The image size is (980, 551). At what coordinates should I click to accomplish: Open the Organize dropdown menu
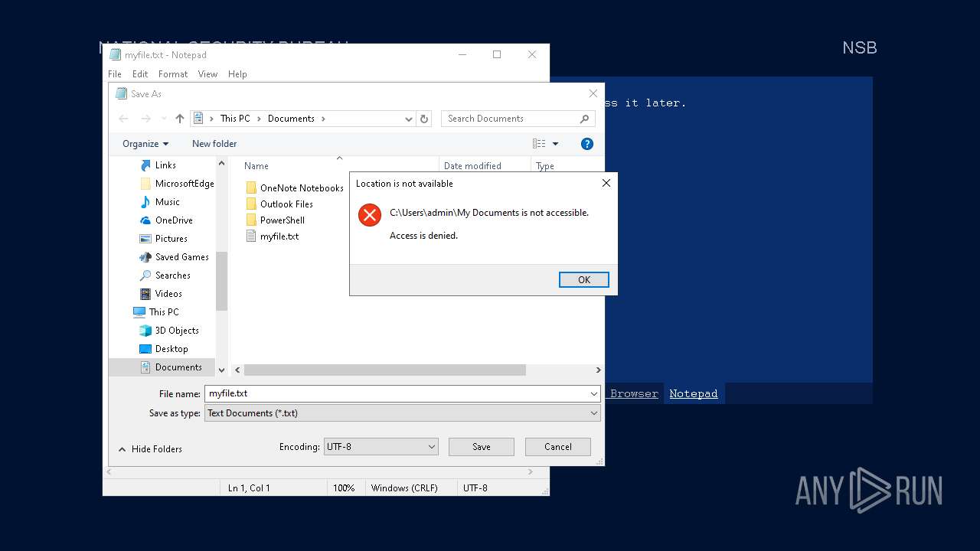pos(145,144)
